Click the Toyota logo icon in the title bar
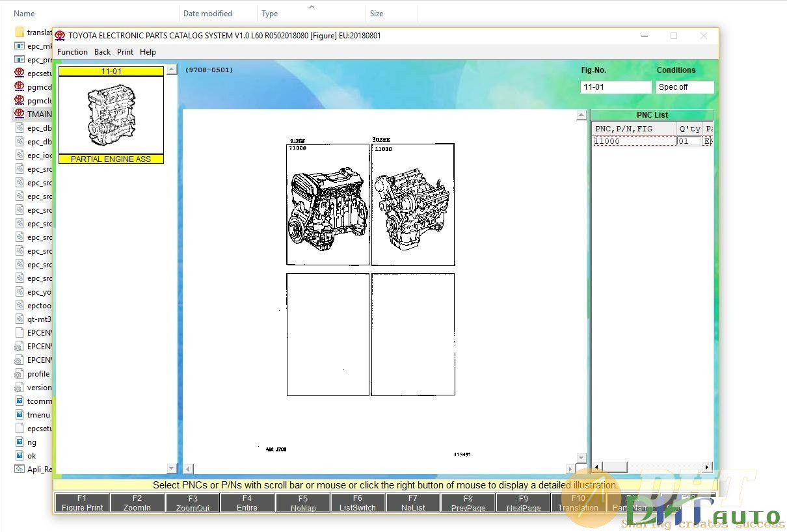Viewport: 787px width, 532px height. pos(60,36)
